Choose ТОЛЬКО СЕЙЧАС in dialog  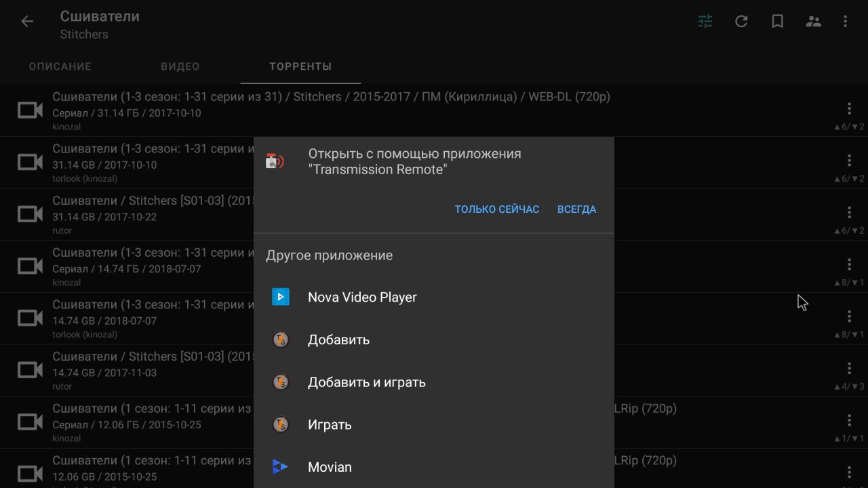tap(497, 209)
